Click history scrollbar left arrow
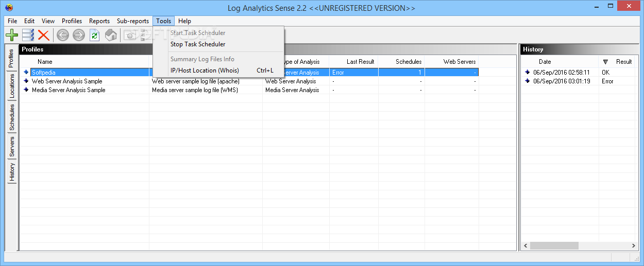The width and height of the screenshot is (644, 266). 526,246
